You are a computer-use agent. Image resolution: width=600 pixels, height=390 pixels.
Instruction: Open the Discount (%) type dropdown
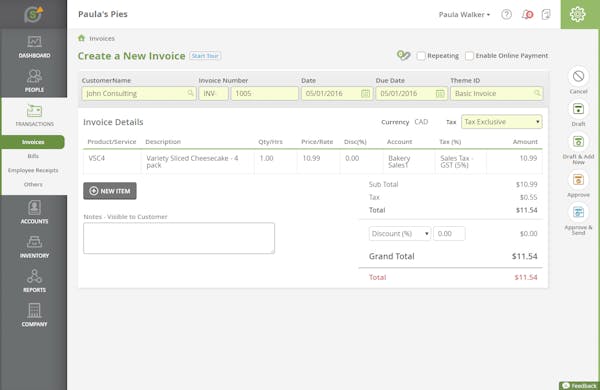pyautogui.click(x=399, y=233)
